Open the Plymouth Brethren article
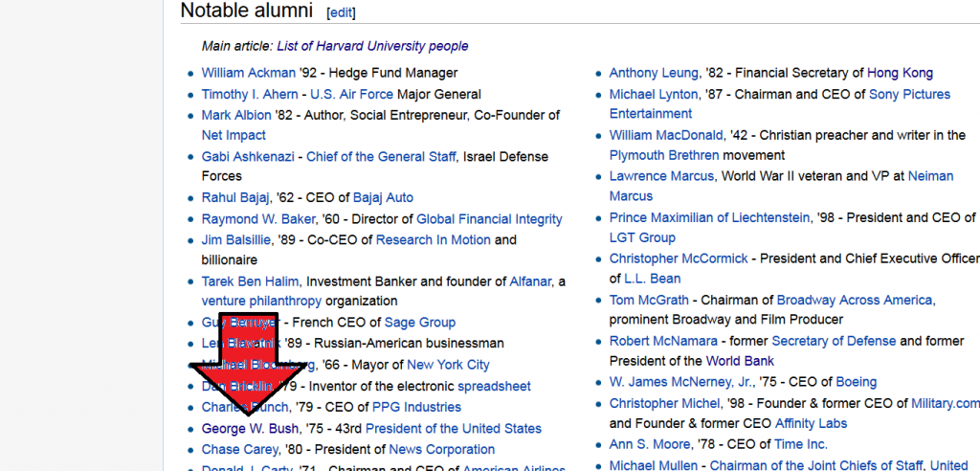Image resolution: width=980 pixels, height=471 pixels. pyautogui.click(x=664, y=155)
